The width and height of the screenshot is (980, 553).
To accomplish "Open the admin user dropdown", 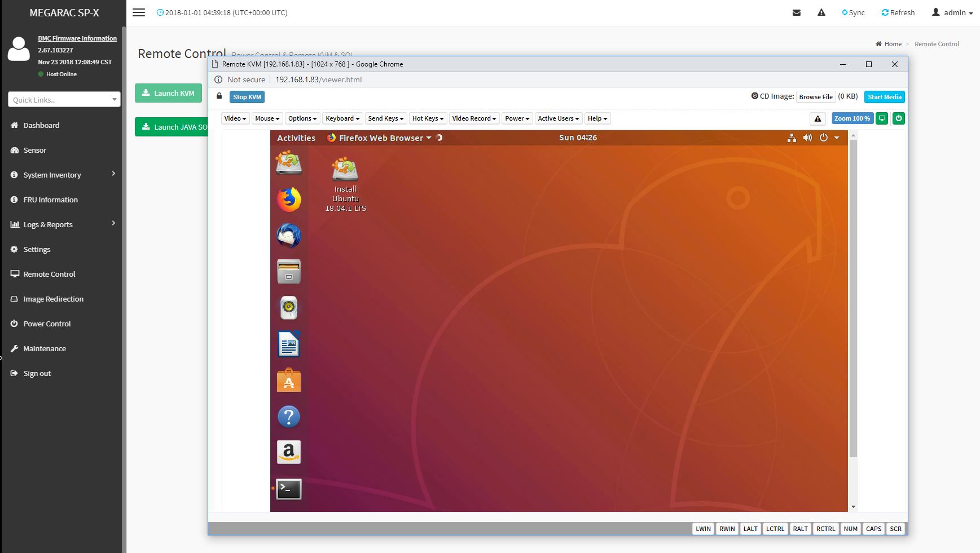I will (952, 12).
